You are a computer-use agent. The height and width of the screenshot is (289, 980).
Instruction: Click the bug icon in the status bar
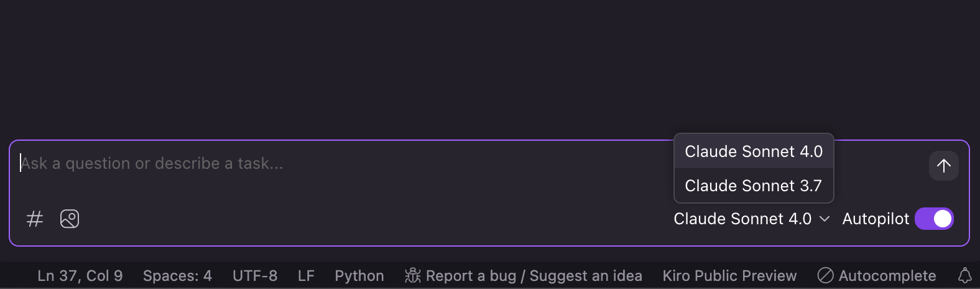[x=412, y=275]
